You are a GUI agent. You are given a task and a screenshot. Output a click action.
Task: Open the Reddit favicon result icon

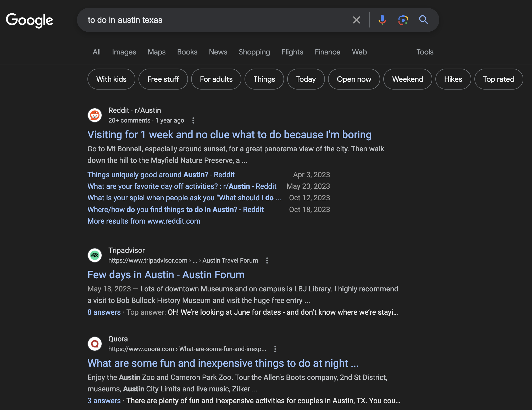(95, 115)
